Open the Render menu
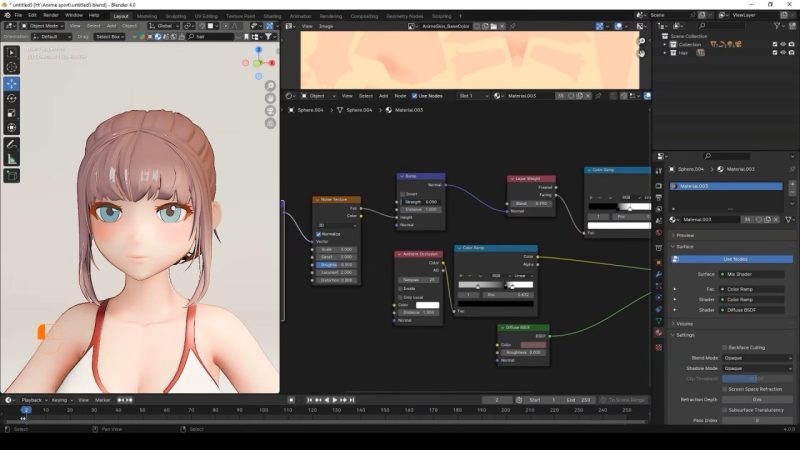The width and height of the screenshot is (800, 450). (x=50, y=16)
